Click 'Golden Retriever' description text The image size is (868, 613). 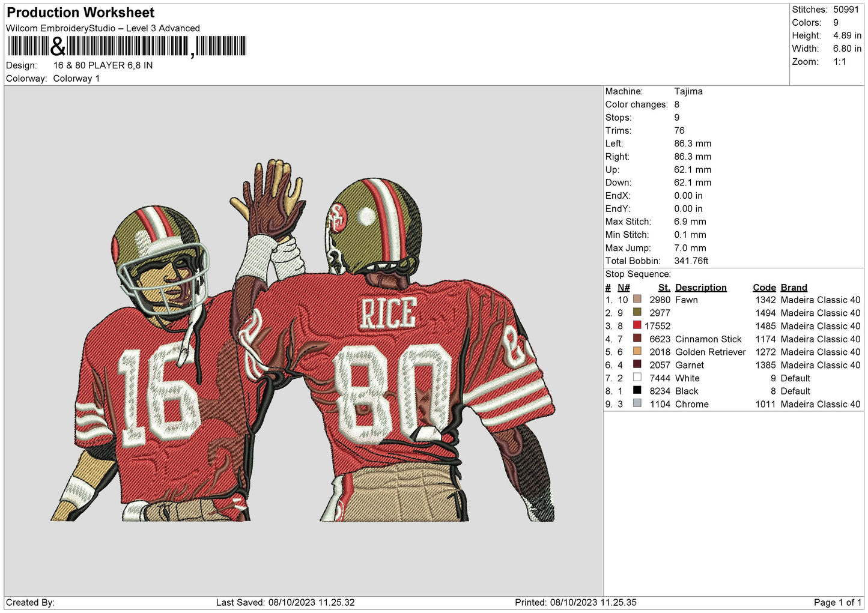[711, 352]
